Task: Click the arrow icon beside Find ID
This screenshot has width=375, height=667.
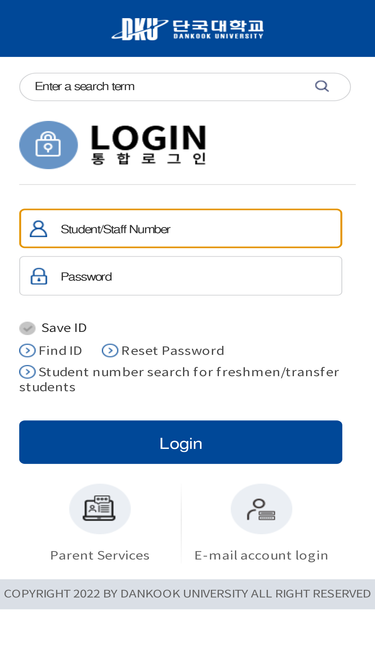Action: coord(27,351)
